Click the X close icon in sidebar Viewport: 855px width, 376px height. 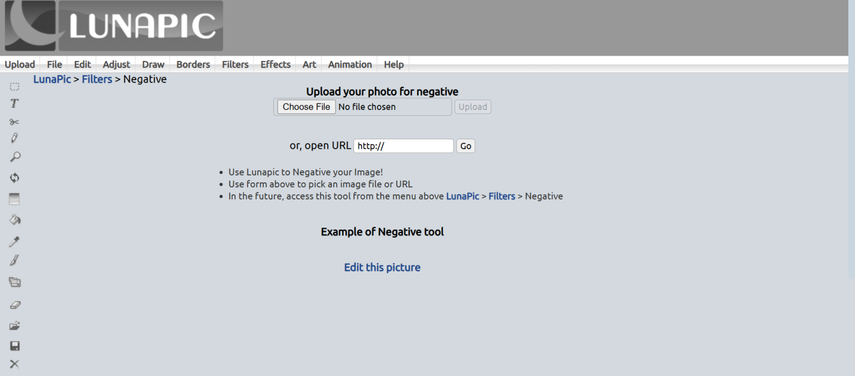pyautogui.click(x=15, y=364)
